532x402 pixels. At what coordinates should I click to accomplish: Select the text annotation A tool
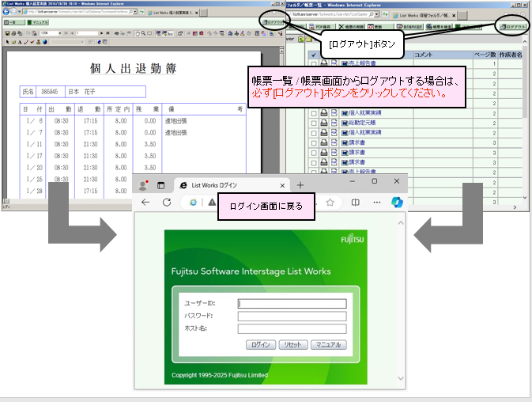pyautogui.click(x=20, y=42)
